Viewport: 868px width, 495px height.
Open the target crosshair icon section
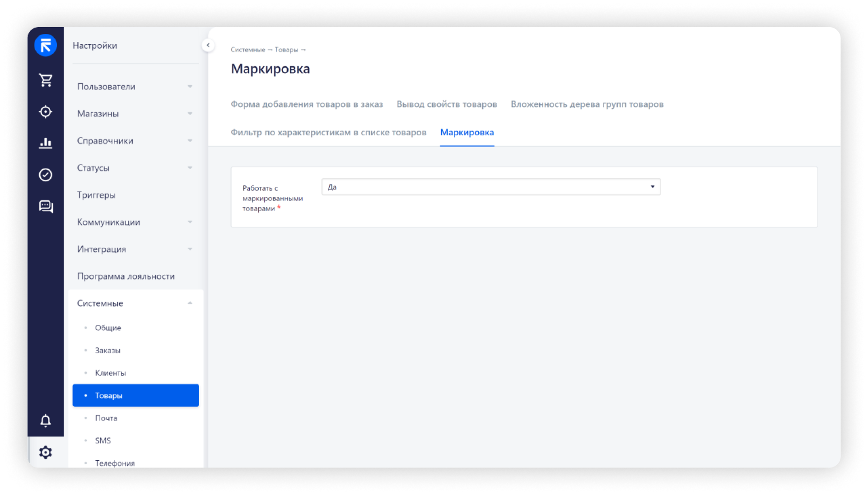[x=46, y=111]
